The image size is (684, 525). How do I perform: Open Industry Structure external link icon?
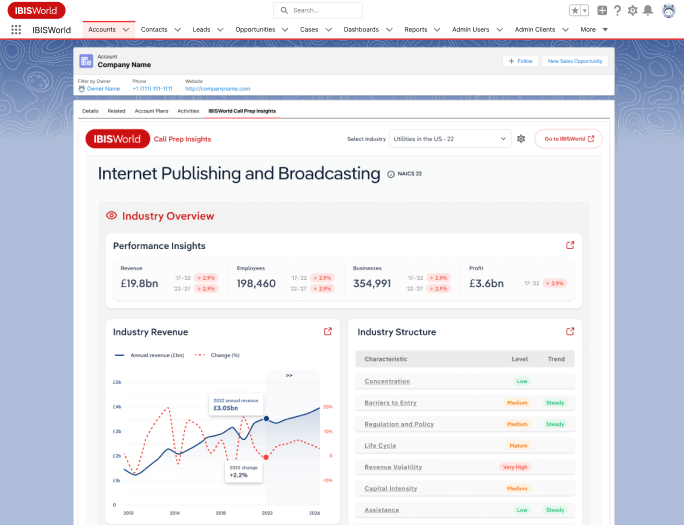coord(570,332)
